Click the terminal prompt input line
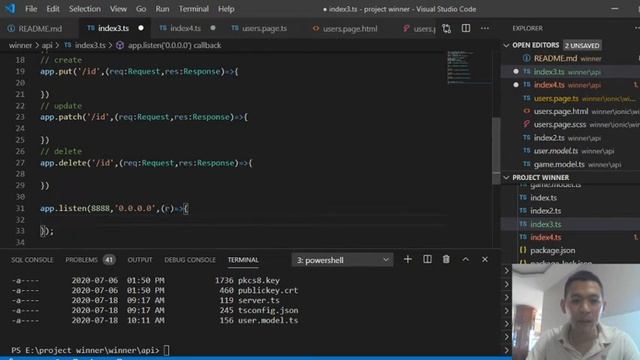This screenshot has height=360, width=640. click(90, 350)
